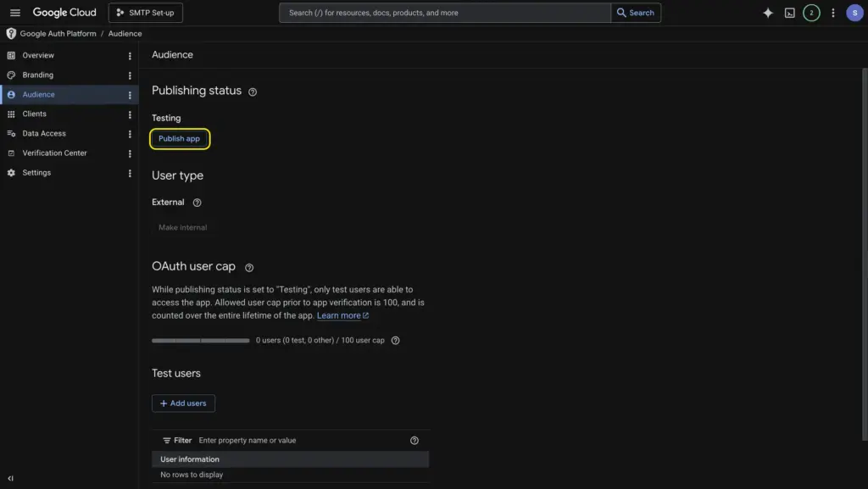Open the Data Access sidebar item
The height and width of the screenshot is (489, 868).
[x=70, y=133]
